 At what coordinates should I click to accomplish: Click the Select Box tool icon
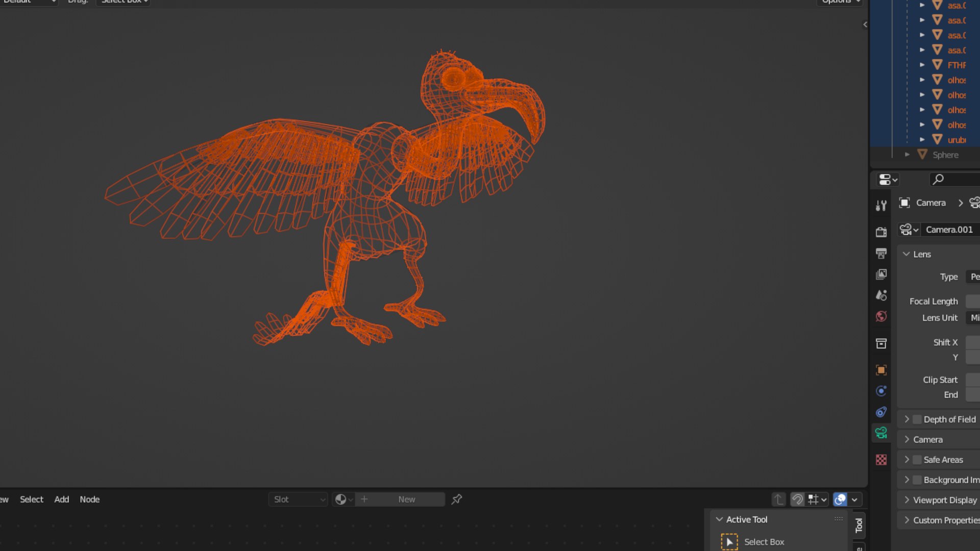pyautogui.click(x=729, y=542)
